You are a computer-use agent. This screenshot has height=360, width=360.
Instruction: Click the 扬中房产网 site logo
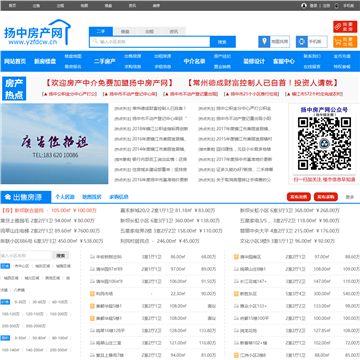click(x=37, y=32)
